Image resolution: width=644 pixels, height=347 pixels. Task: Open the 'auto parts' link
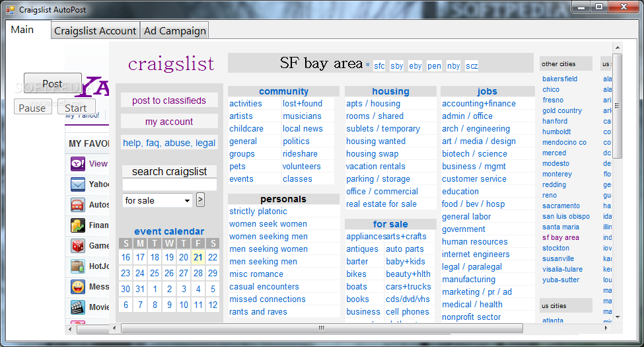(x=404, y=249)
